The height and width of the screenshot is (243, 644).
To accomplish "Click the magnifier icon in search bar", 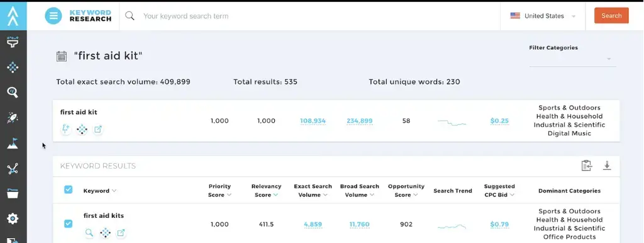I will click(x=130, y=16).
